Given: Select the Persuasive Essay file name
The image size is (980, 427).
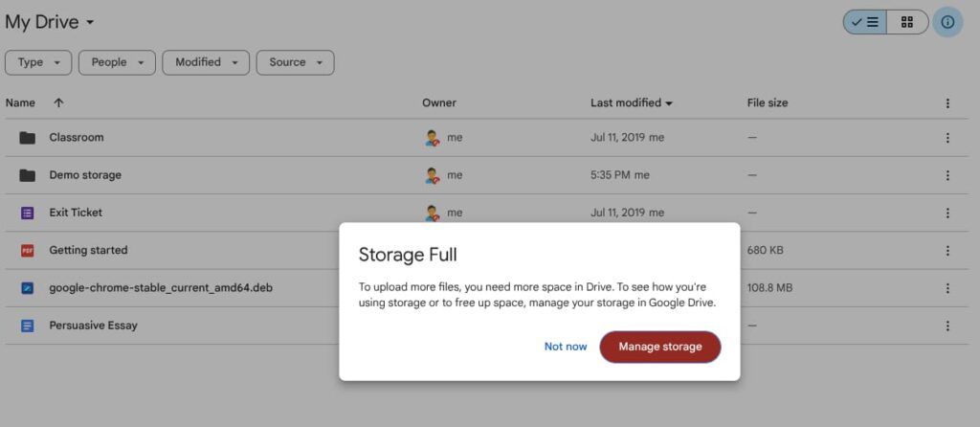Looking at the screenshot, I should 93,326.
